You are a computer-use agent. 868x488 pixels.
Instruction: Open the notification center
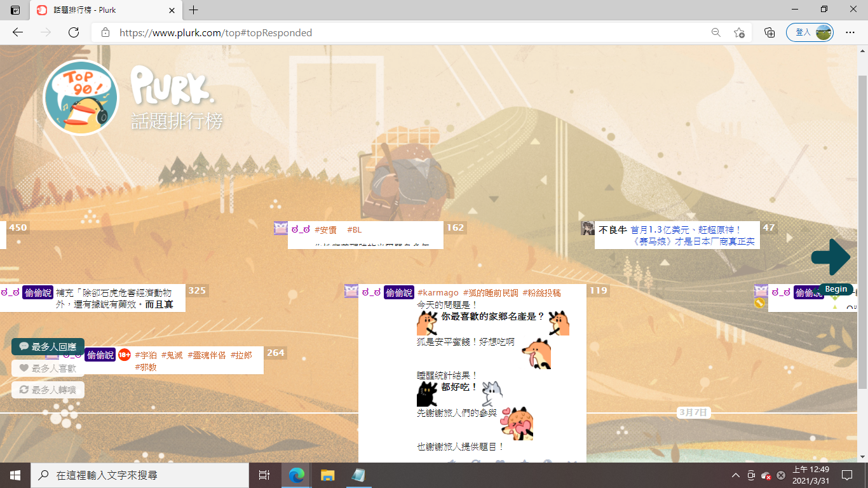click(847, 475)
